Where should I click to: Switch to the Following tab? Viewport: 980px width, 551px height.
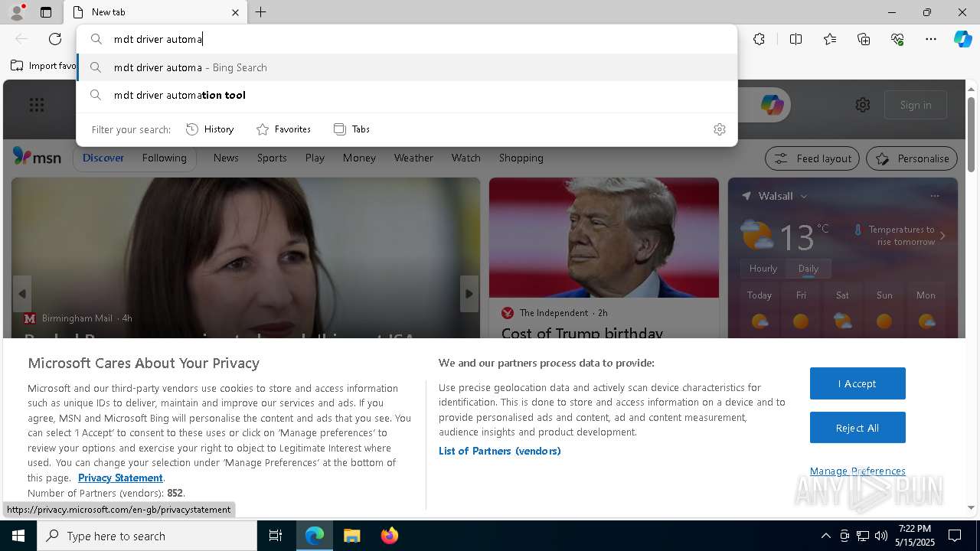pyautogui.click(x=164, y=158)
